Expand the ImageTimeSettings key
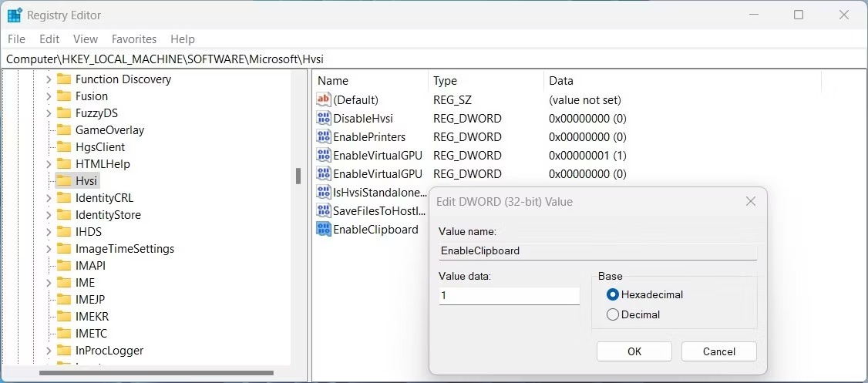 click(x=49, y=248)
